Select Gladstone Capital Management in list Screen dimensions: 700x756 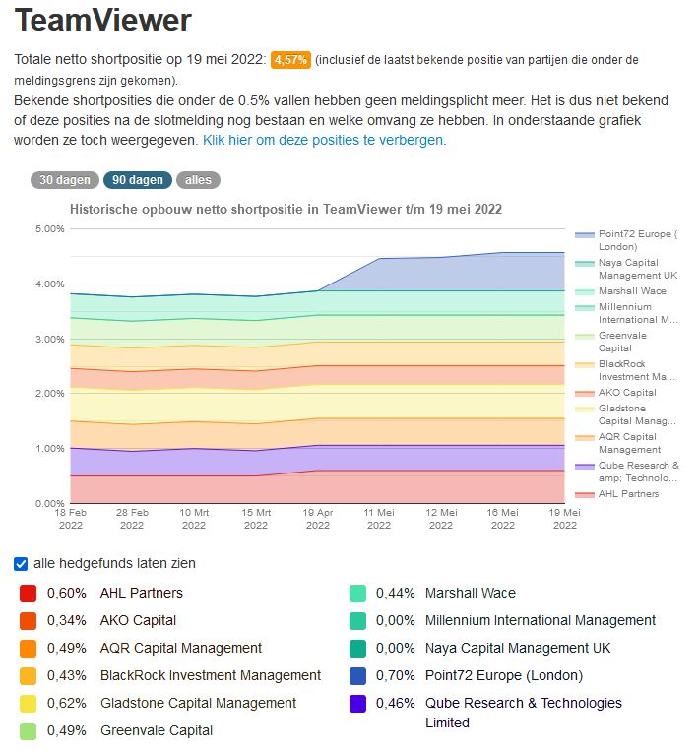(199, 704)
